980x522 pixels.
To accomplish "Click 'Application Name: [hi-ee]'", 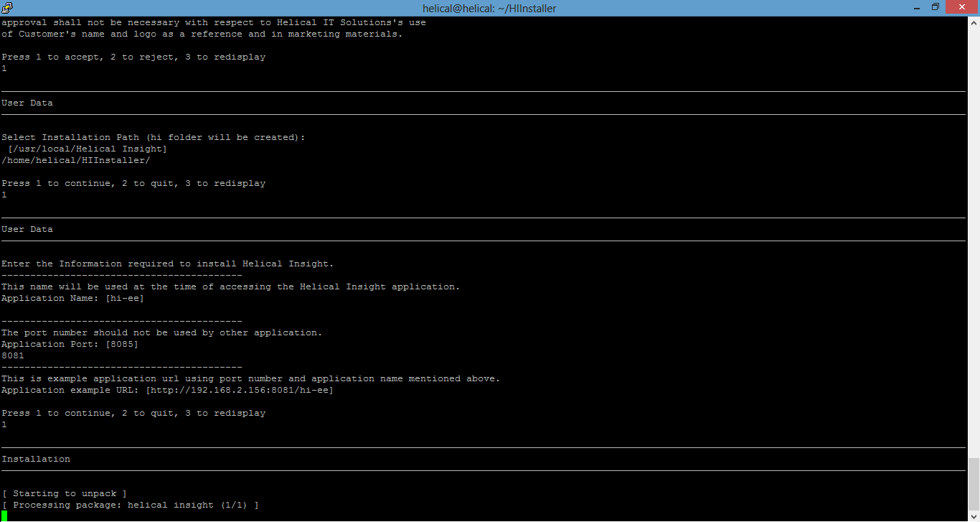I will (x=73, y=298).
